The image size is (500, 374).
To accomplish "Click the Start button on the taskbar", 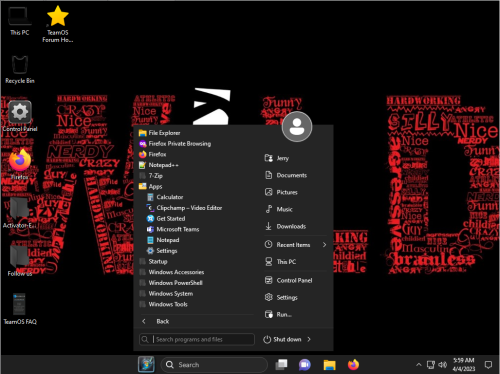I will click(x=146, y=364).
